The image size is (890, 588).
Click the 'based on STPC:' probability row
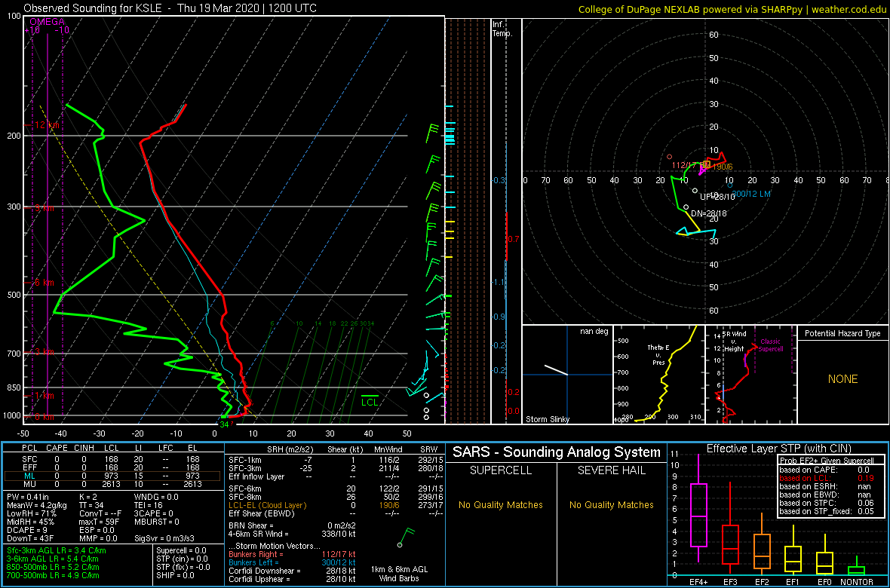tap(828, 502)
